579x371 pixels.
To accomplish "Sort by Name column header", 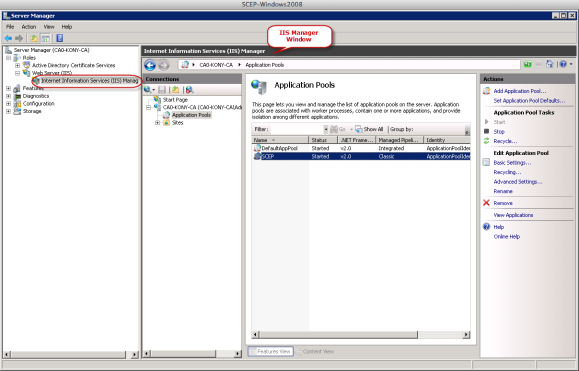I will coord(280,140).
